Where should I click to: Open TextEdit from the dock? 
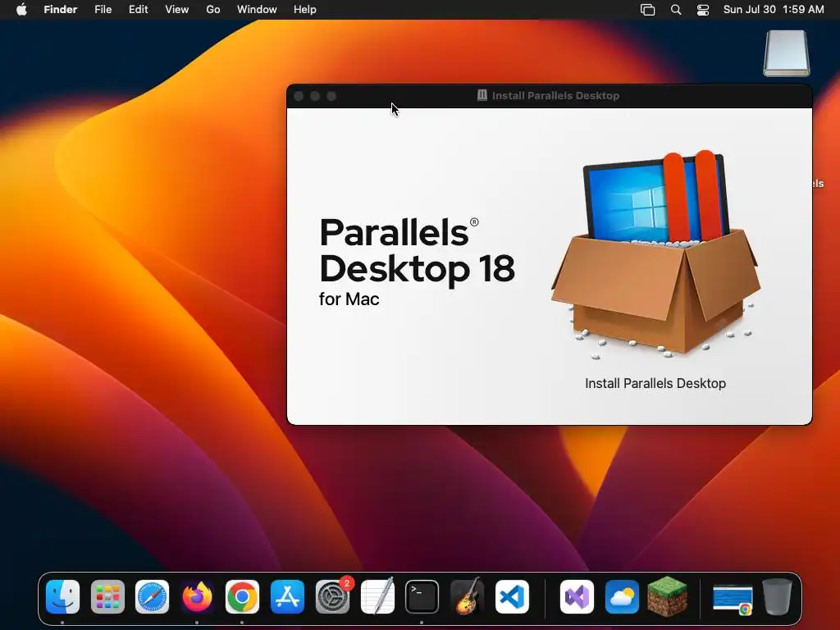click(377, 596)
